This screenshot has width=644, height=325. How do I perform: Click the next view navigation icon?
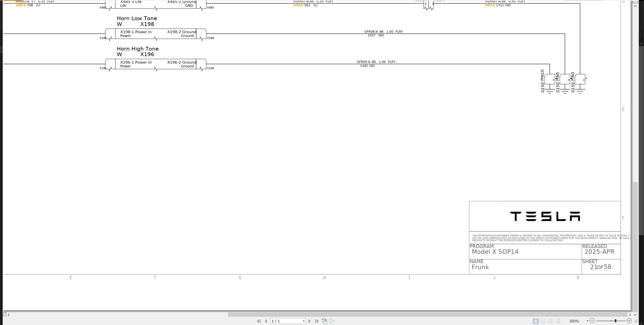click(x=332, y=321)
